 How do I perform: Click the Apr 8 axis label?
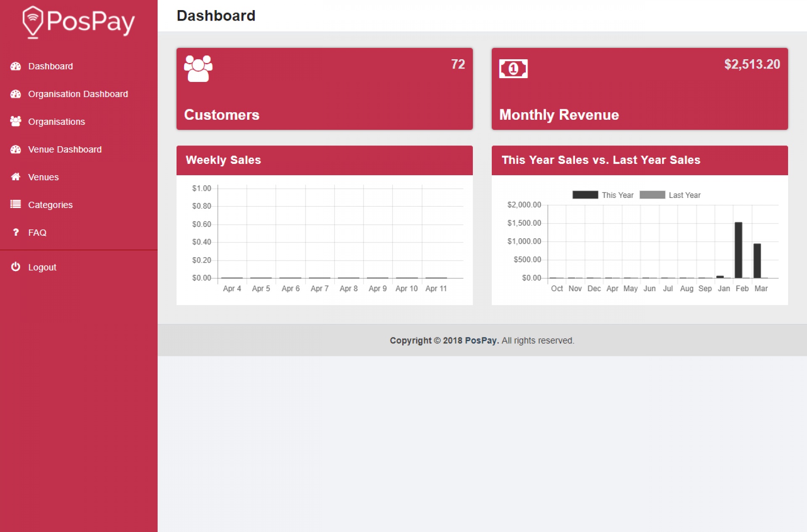pyautogui.click(x=348, y=289)
